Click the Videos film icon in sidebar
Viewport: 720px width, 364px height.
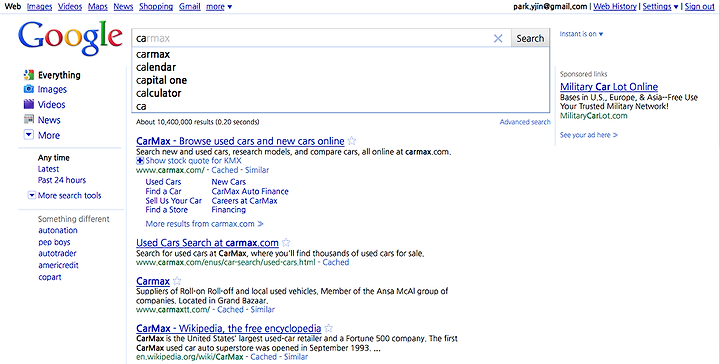coord(29,104)
